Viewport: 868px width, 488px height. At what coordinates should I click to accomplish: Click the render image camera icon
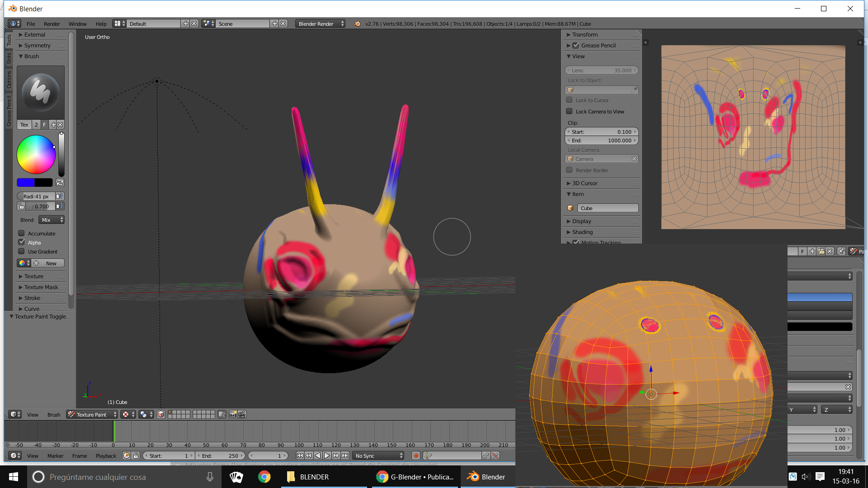(x=233, y=414)
